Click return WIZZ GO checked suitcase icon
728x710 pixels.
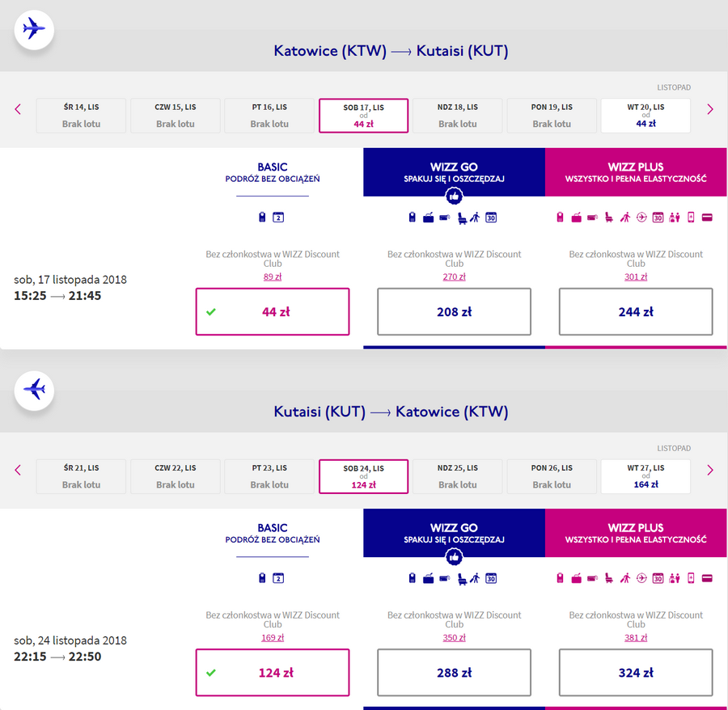tap(428, 579)
